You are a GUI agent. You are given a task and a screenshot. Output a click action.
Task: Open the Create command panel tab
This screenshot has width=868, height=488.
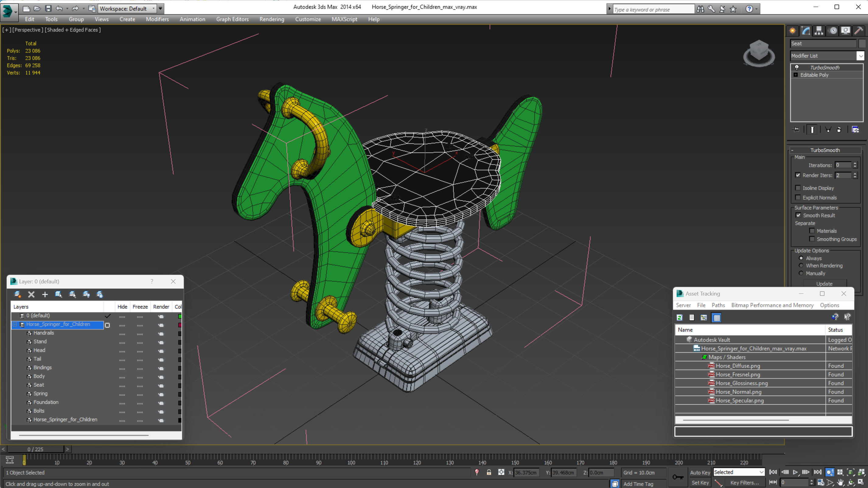(x=793, y=31)
